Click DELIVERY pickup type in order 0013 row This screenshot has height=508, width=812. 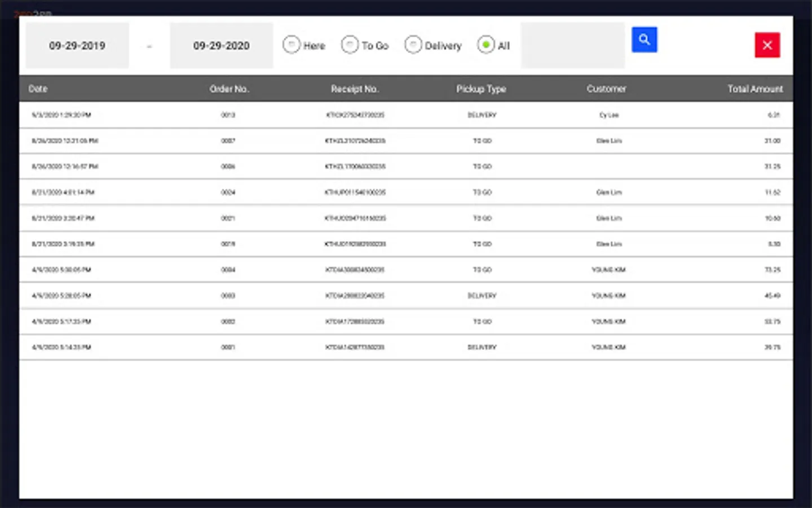pos(482,115)
